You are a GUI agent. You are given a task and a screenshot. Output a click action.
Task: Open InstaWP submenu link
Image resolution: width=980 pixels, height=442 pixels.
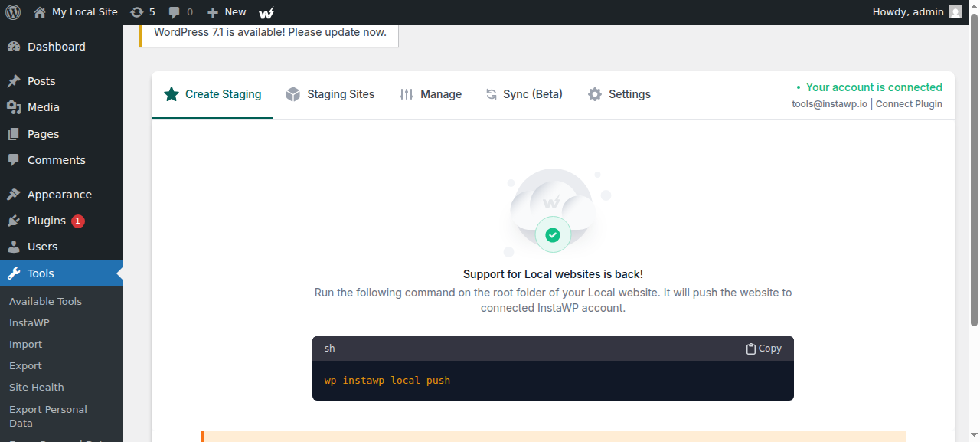[x=29, y=322]
